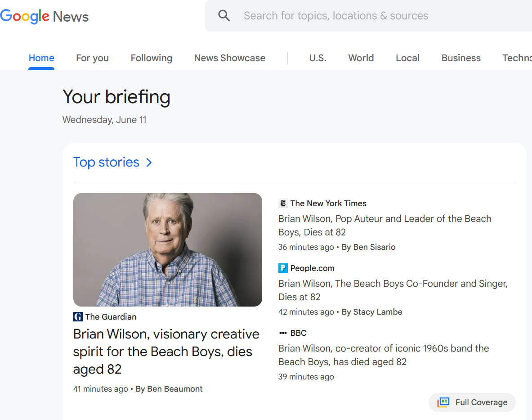Select the U.S. section
Image resolution: width=532 pixels, height=420 pixels.
[317, 58]
